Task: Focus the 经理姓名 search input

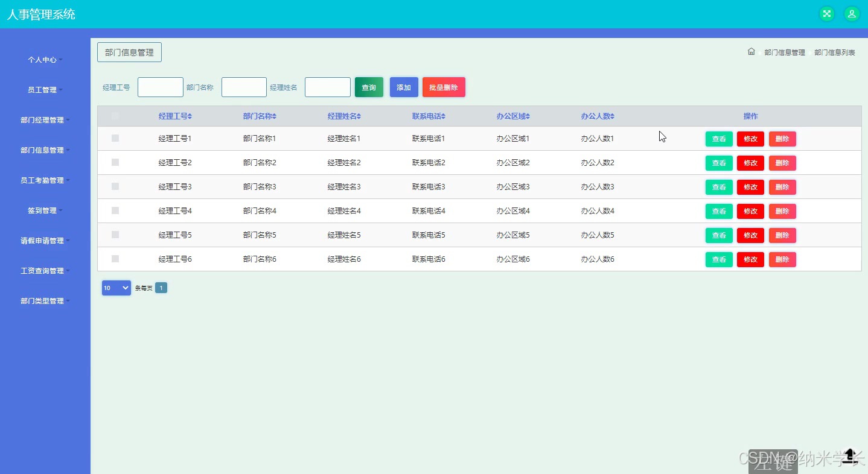Action: pyautogui.click(x=328, y=87)
